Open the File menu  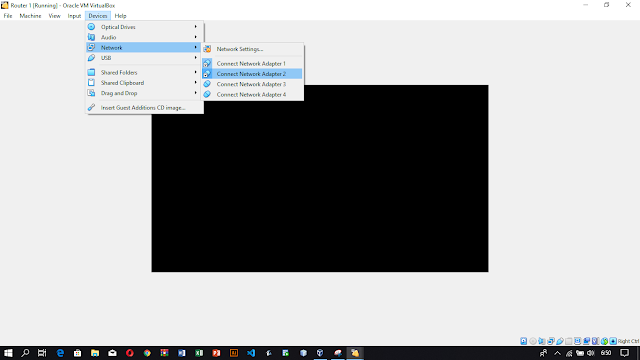click(8, 16)
